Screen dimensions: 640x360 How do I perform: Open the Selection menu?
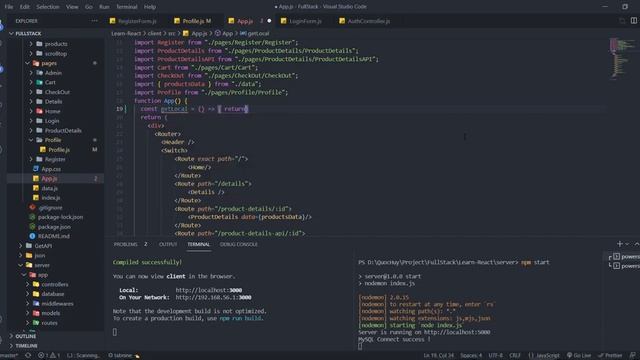tap(48, 7)
